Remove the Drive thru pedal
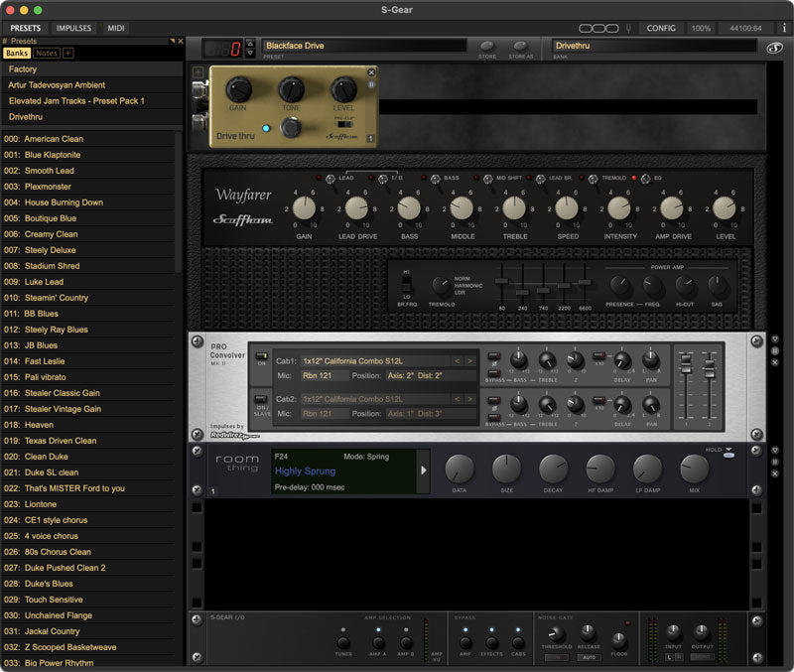794x672 pixels. coord(371,72)
